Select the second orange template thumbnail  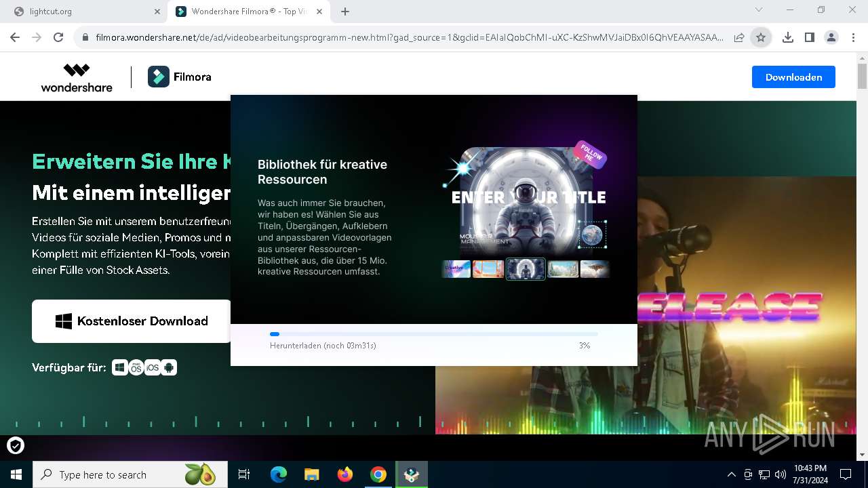488,269
